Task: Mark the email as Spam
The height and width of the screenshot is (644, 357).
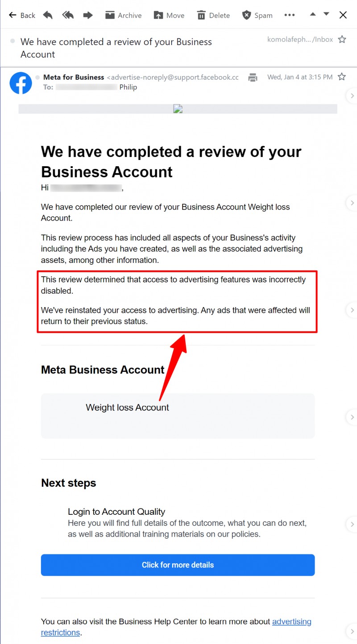Action: [x=257, y=15]
